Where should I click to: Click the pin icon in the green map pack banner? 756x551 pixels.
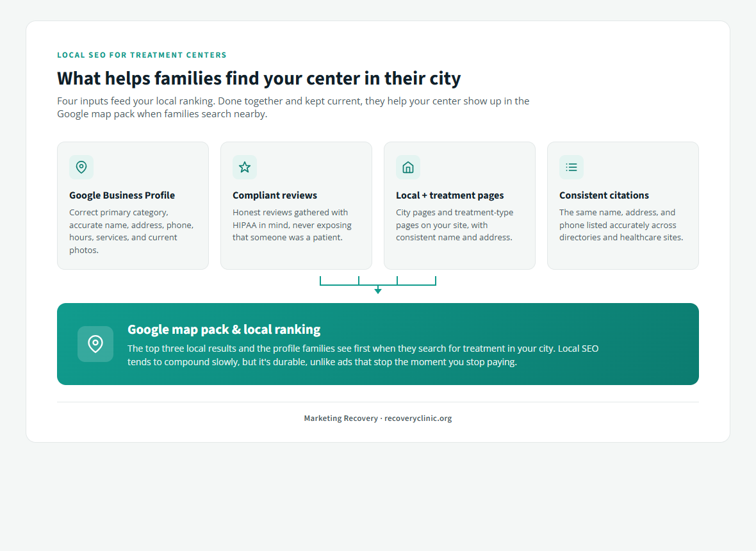tap(95, 344)
